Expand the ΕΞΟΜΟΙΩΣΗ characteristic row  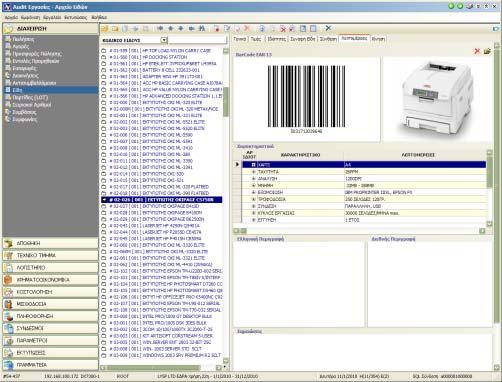pos(253,192)
